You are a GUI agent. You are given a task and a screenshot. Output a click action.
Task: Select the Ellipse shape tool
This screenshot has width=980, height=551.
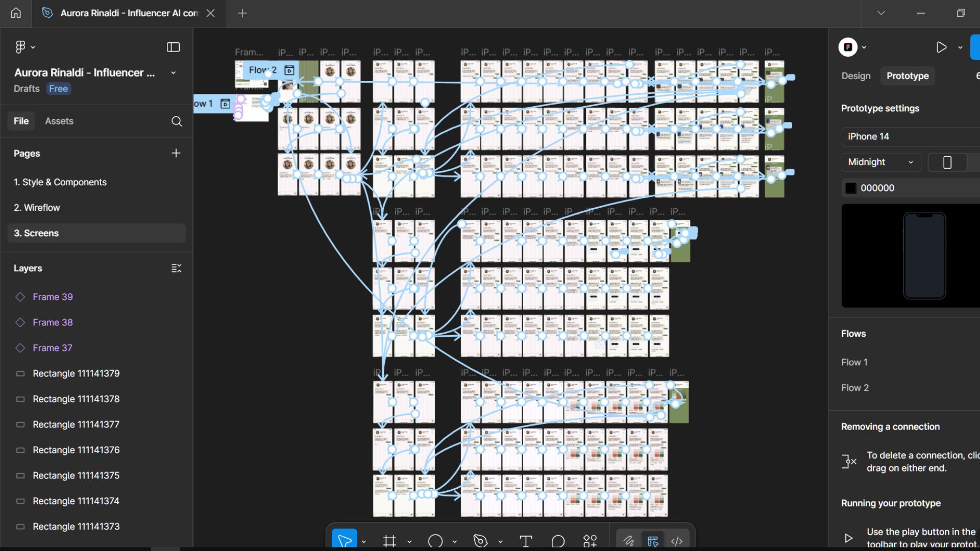[435, 541]
